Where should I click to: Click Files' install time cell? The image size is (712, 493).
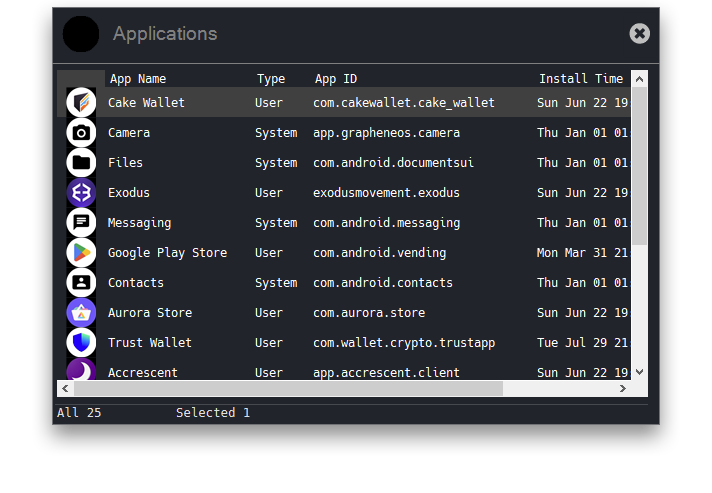tap(583, 163)
